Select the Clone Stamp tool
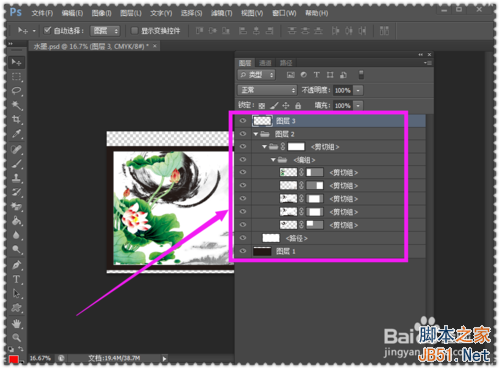 pos(16,178)
